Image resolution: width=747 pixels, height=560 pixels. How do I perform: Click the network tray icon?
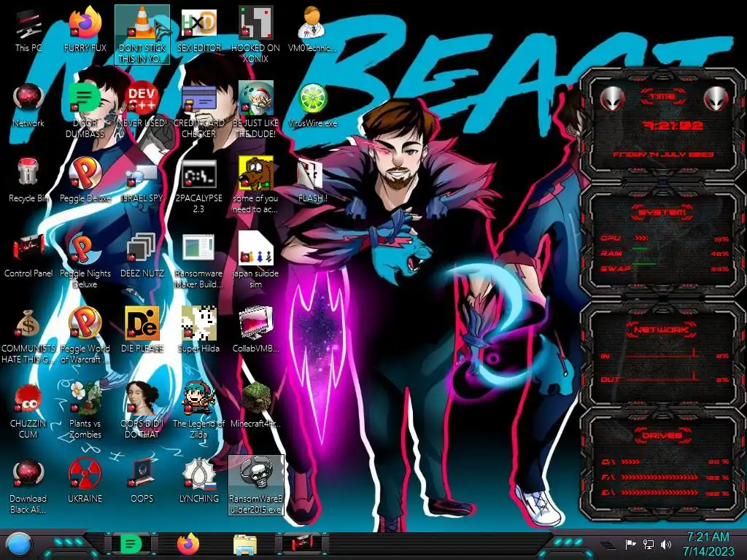(649, 544)
